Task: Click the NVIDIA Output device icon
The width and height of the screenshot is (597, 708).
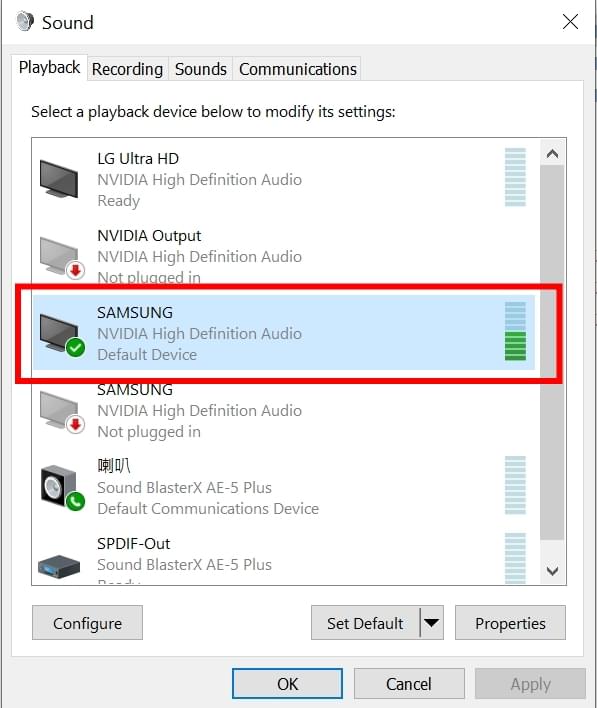Action: 61,258
